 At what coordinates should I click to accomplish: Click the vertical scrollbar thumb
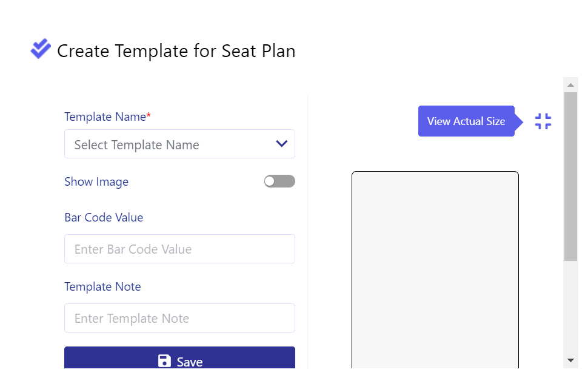click(570, 177)
